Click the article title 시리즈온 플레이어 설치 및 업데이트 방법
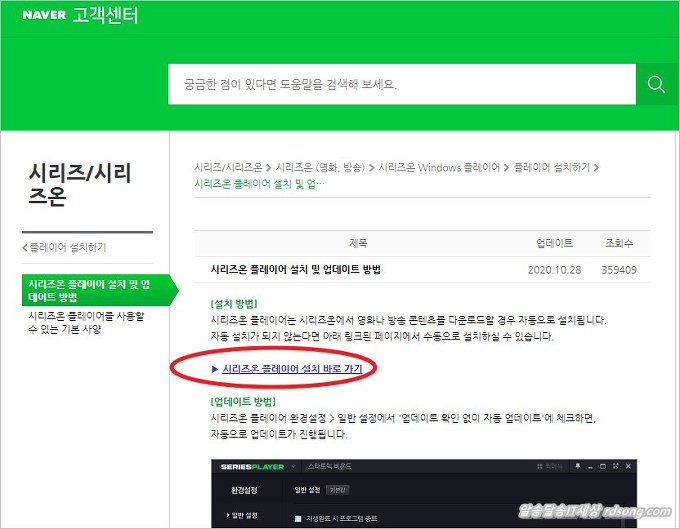 point(296,270)
